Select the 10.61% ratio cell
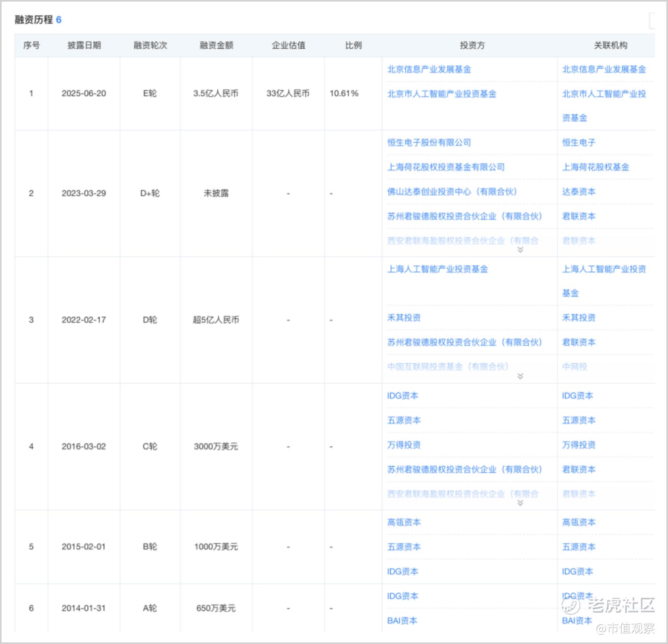The image size is (668, 644). pos(344,93)
